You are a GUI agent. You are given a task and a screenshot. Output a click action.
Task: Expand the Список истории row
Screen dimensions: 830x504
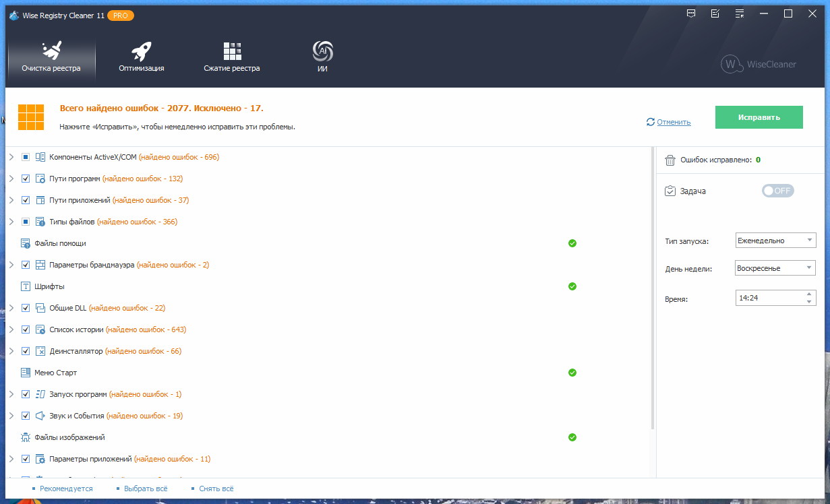(x=11, y=329)
